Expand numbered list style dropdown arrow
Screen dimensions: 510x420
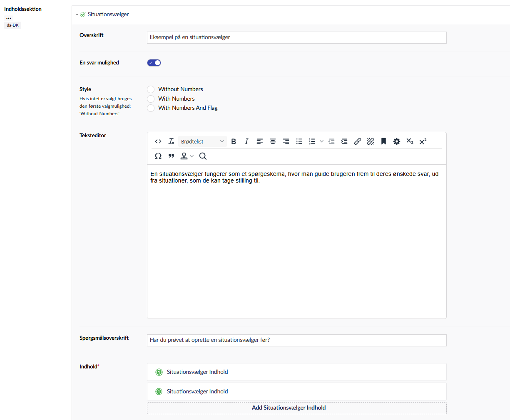tap(321, 141)
